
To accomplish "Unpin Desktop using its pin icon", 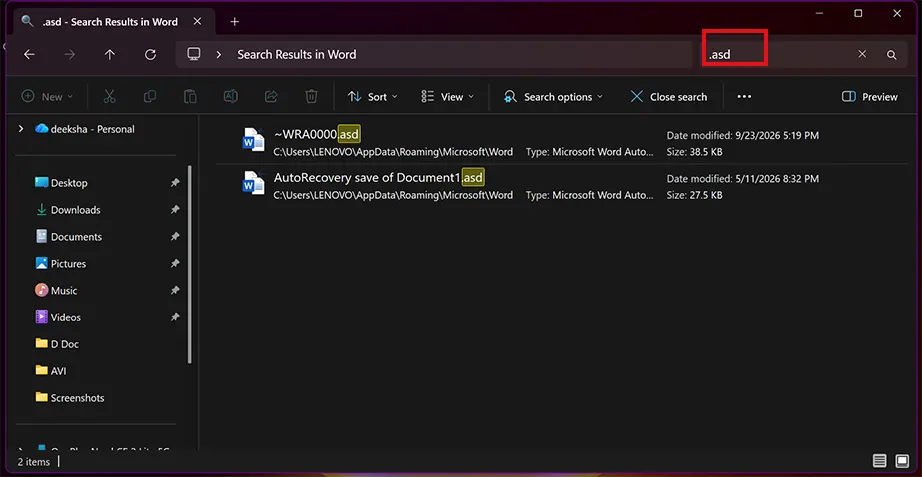I will click(x=175, y=183).
